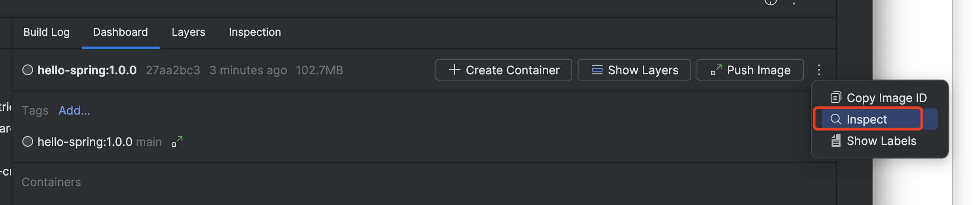Click the 3 minutes ago timestamp
Screen dimensions: 980x205
click(248, 70)
